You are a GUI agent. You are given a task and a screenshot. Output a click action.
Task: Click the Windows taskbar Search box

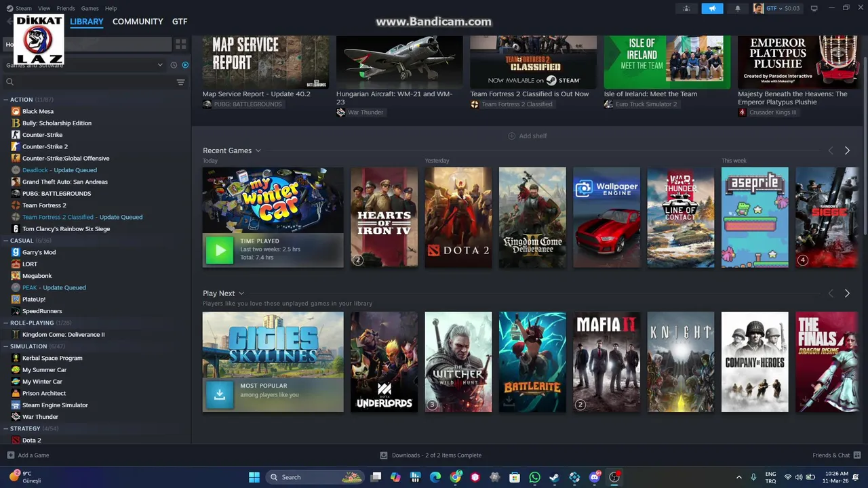pos(315,477)
